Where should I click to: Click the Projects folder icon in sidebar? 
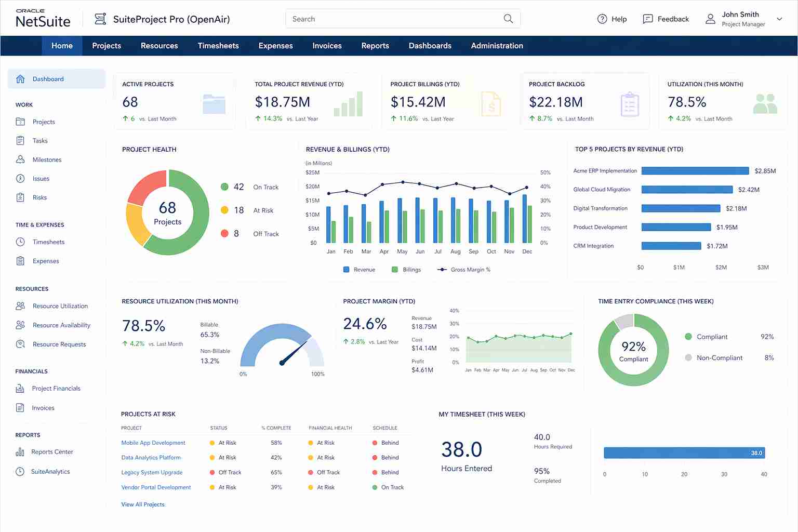click(20, 122)
